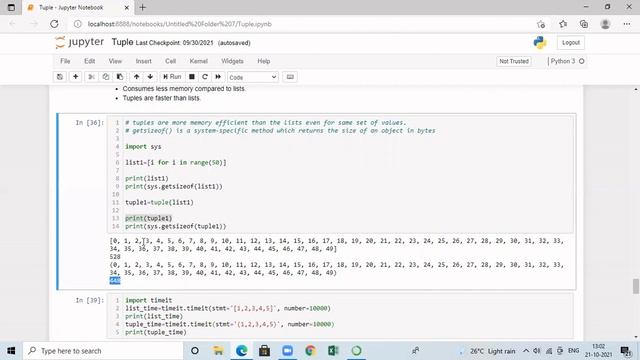Open browser profile avatar
The height and width of the screenshot is (360, 640).
[605, 24]
